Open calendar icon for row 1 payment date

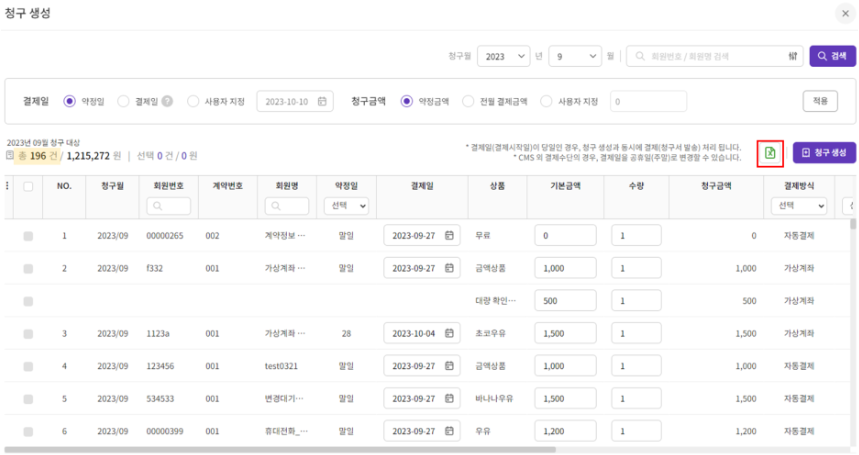pos(449,235)
